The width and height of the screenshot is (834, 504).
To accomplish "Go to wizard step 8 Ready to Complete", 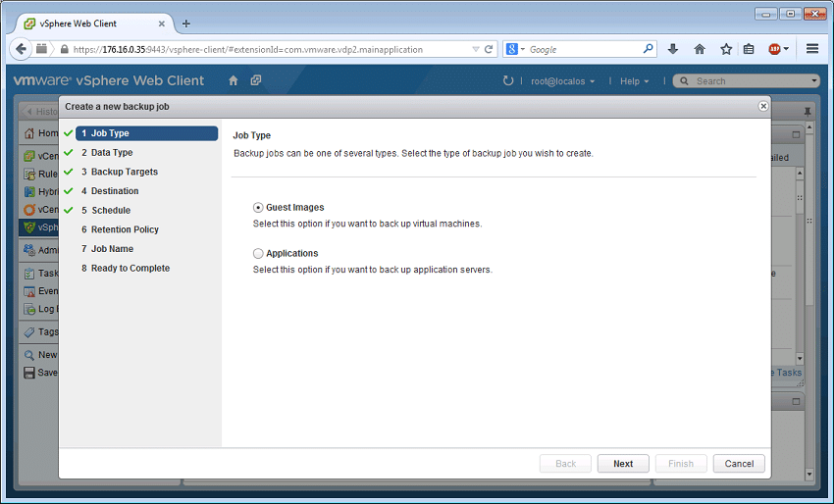I will (126, 268).
